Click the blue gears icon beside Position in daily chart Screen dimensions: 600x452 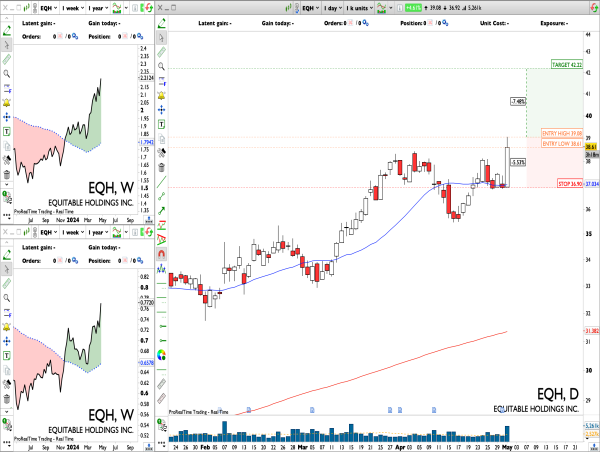tap(445, 23)
